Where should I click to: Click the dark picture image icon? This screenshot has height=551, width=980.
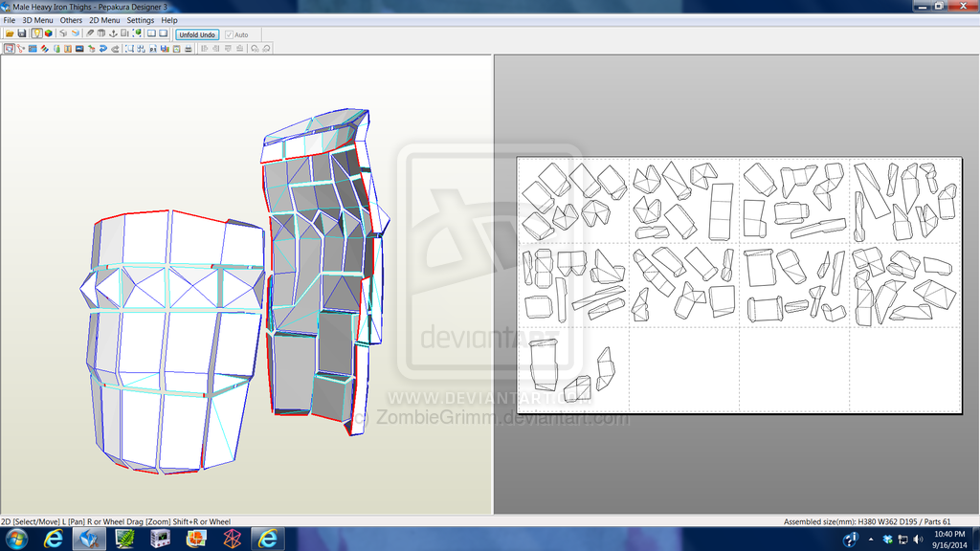[79, 48]
